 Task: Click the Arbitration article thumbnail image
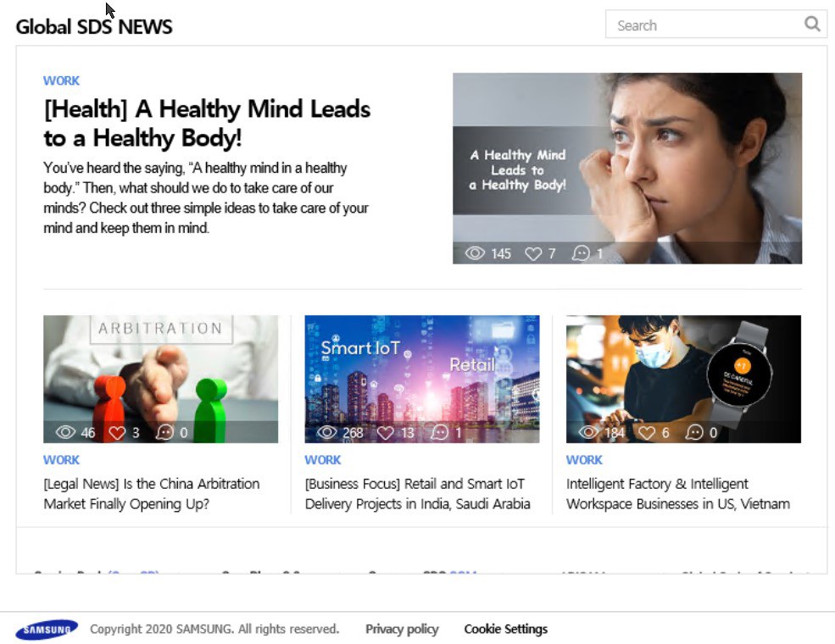161,379
